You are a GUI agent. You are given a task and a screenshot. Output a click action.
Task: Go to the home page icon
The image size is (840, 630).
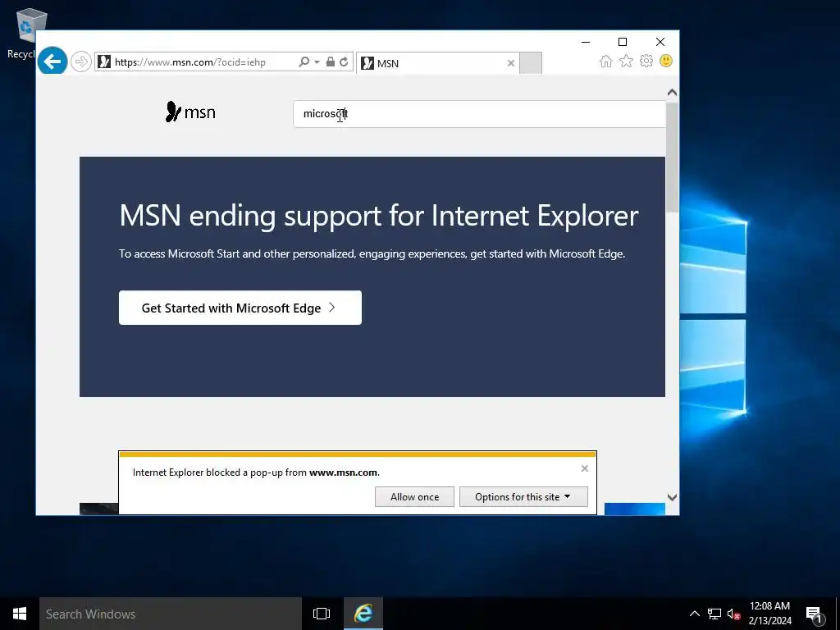(x=606, y=61)
